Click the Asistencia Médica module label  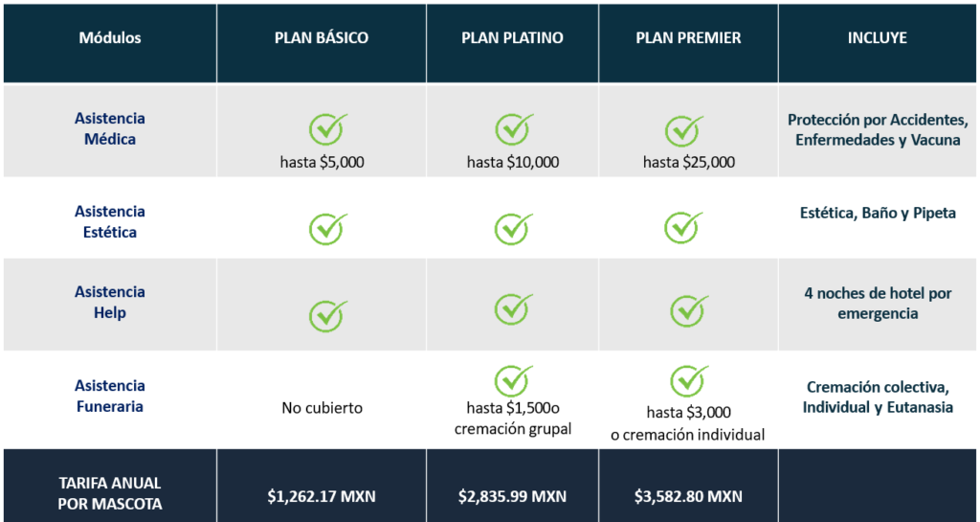click(x=110, y=128)
